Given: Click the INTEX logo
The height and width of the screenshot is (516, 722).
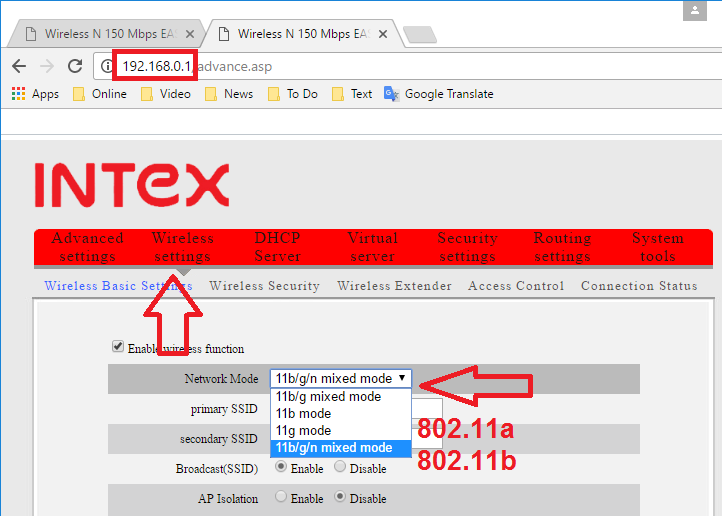Looking at the screenshot, I should 132,185.
